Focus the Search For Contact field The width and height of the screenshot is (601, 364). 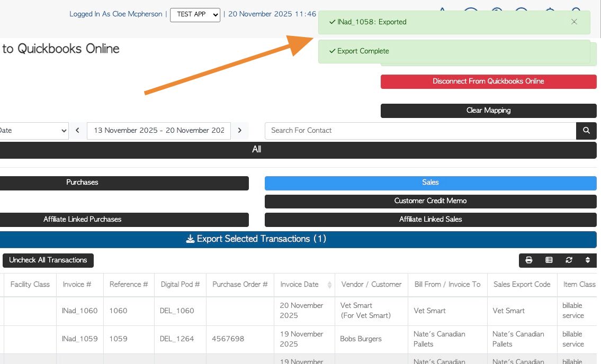[420, 131]
